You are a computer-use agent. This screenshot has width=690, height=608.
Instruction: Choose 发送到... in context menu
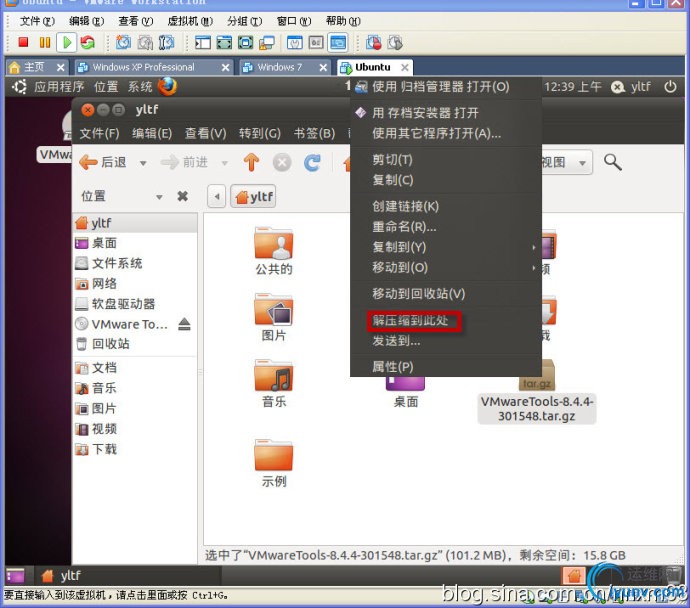pyautogui.click(x=446, y=341)
